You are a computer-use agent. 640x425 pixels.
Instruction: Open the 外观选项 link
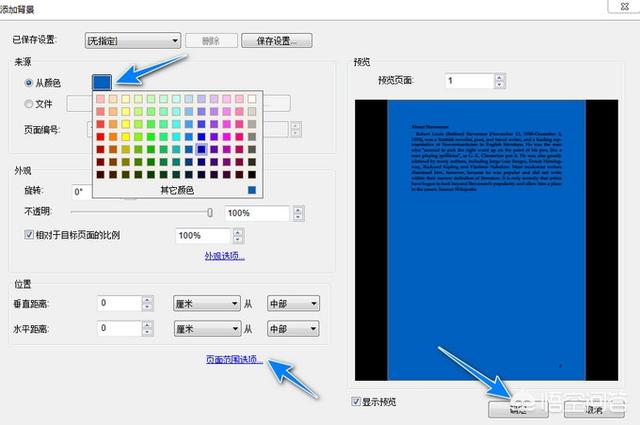pyautogui.click(x=224, y=256)
